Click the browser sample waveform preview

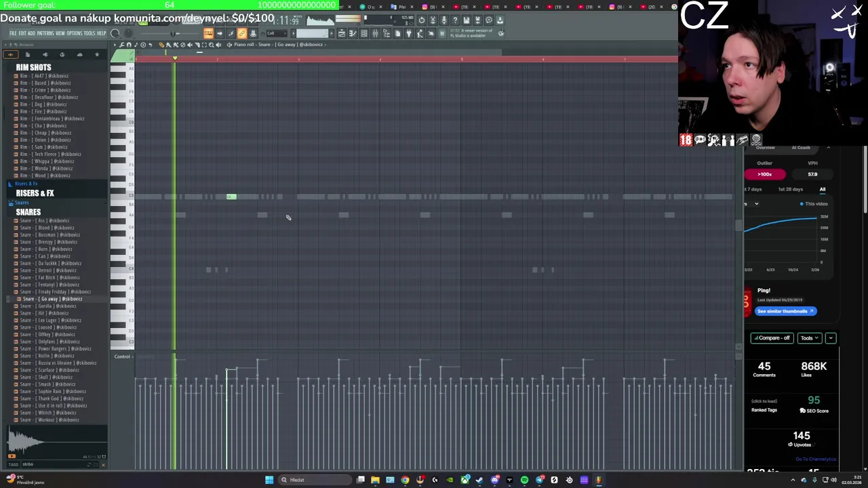coord(57,443)
